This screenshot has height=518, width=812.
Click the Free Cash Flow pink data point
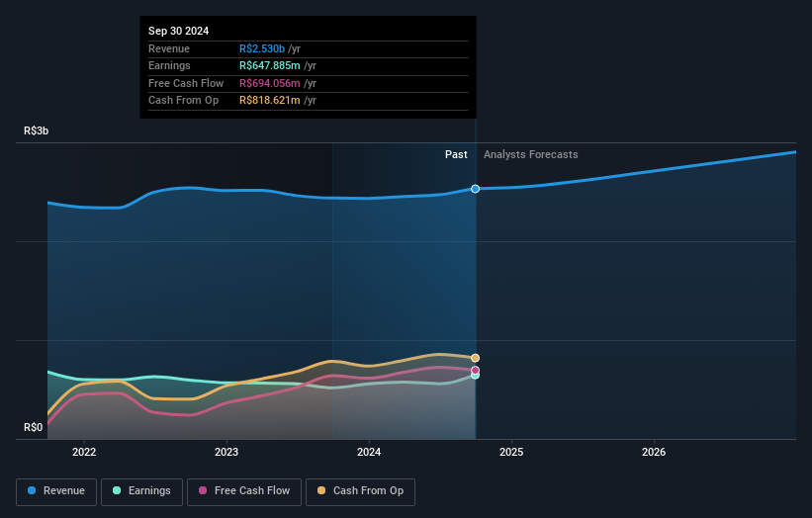[x=475, y=370]
